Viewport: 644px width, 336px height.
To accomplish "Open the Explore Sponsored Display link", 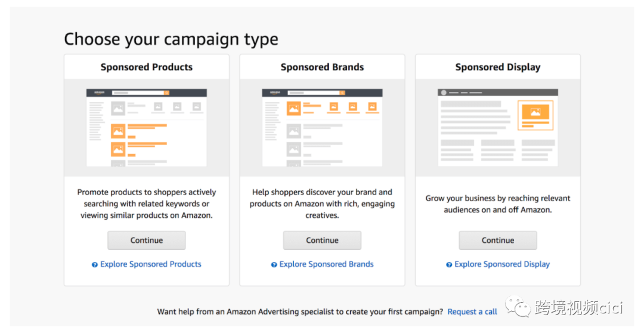I will coord(502,264).
